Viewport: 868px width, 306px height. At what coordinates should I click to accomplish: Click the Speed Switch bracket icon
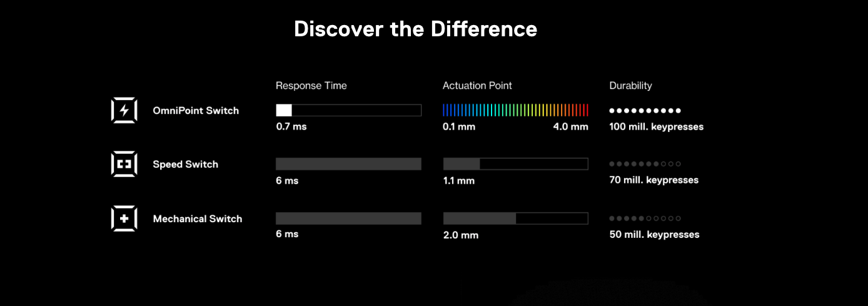tap(124, 164)
